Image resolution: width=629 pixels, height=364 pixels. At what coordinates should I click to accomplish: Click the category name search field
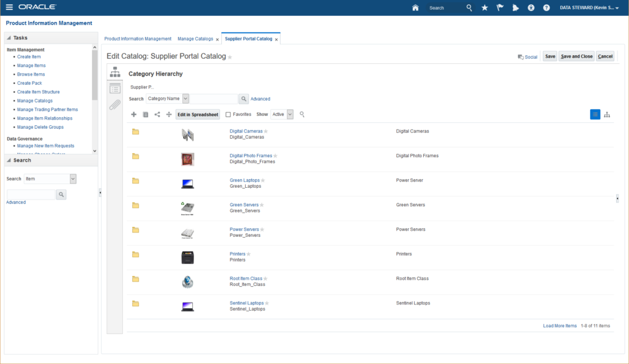[214, 99]
